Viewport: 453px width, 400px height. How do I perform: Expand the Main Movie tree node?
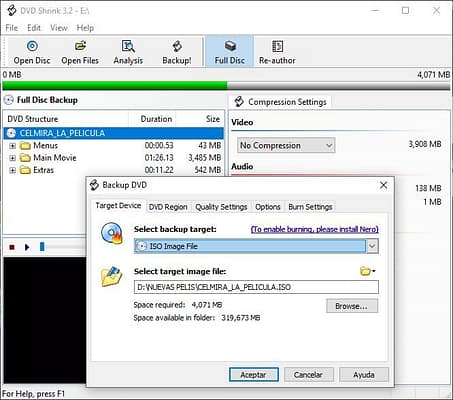13,158
